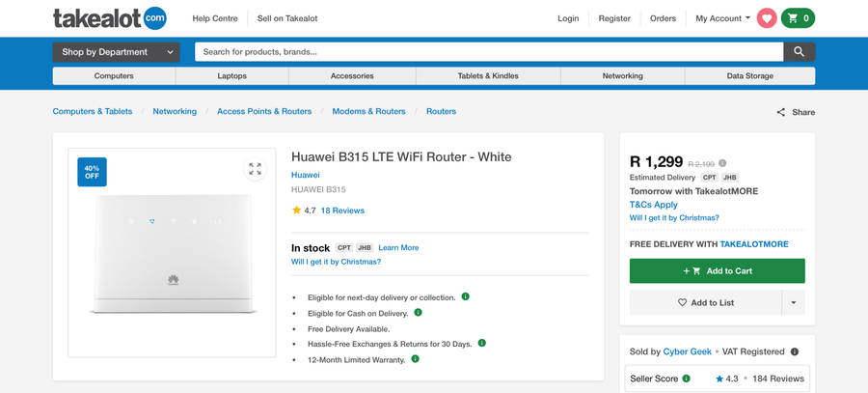The height and width of the screenshot is (393, 868).
Task: Click info icon beside VAT Registered
Action: click(x=795, y=351)
